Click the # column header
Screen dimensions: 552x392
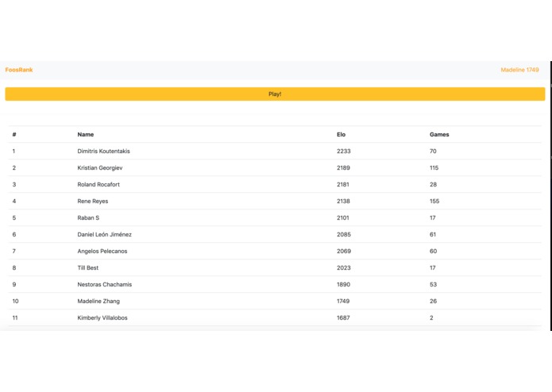[x=14, y=134]
